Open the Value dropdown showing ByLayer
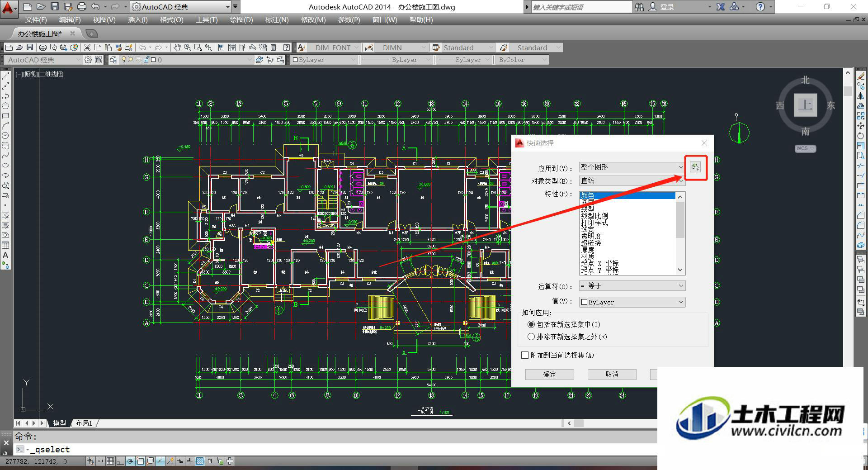The width and height of the screenshot is (868, 470). (632, 302)
